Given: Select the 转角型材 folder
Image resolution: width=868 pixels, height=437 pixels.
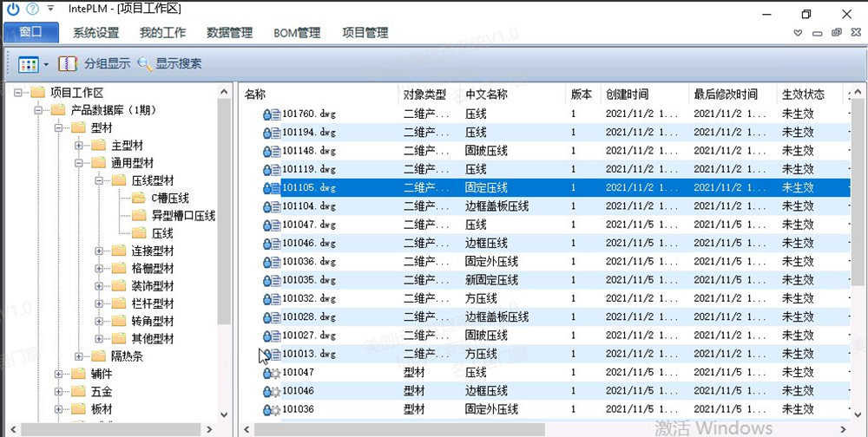Looking at the screenshot, I should tap(153, 322).
